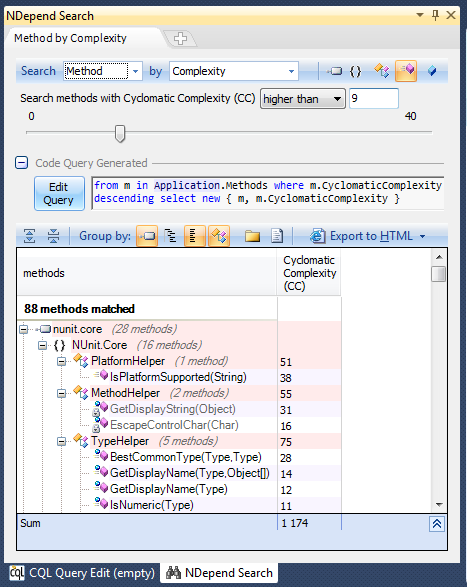Collapse the TypeHelper type node
Viewport: 467px width, 587px height.
tap(62, 442)
